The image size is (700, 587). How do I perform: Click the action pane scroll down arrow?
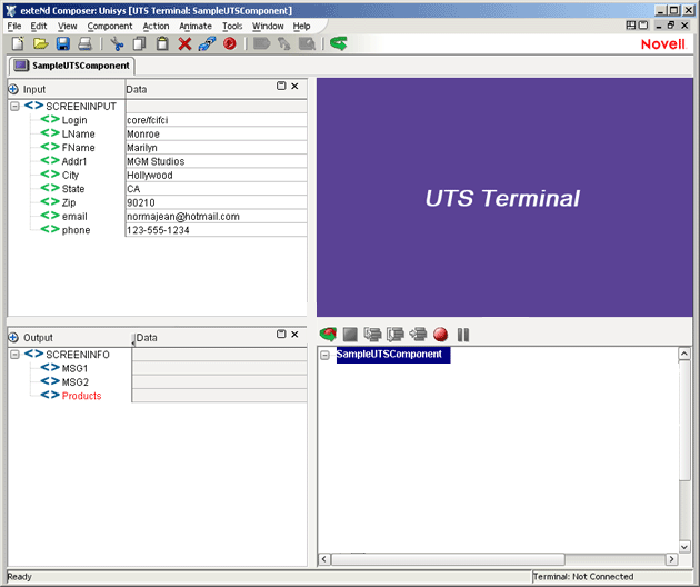[x=684, y=547]
